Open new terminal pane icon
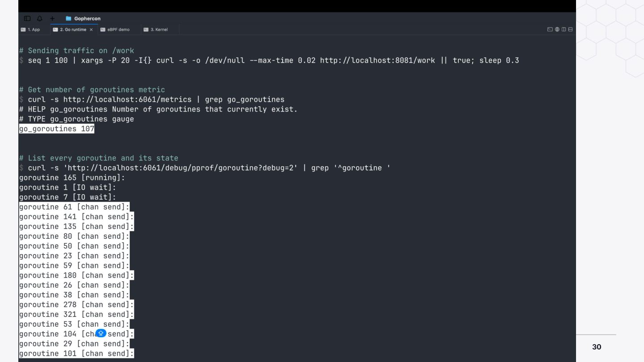 click(550, 29)
